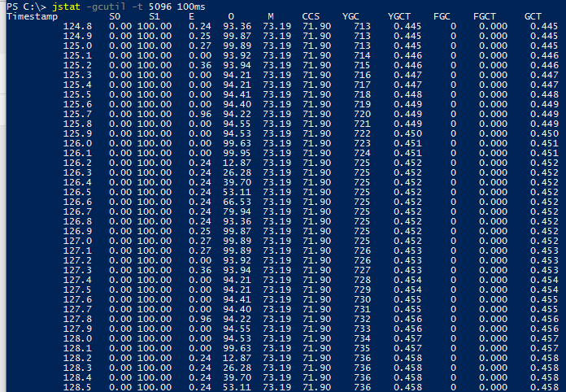Image resolution: width=566 pixels, height=392 pixels.
Task: Click E value 0.96 in row 125.7
Action: [x=200, y=114]
